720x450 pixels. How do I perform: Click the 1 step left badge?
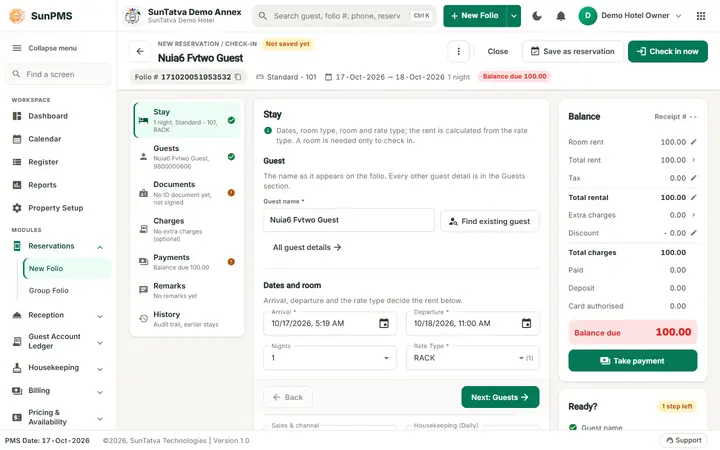[677, 406]
